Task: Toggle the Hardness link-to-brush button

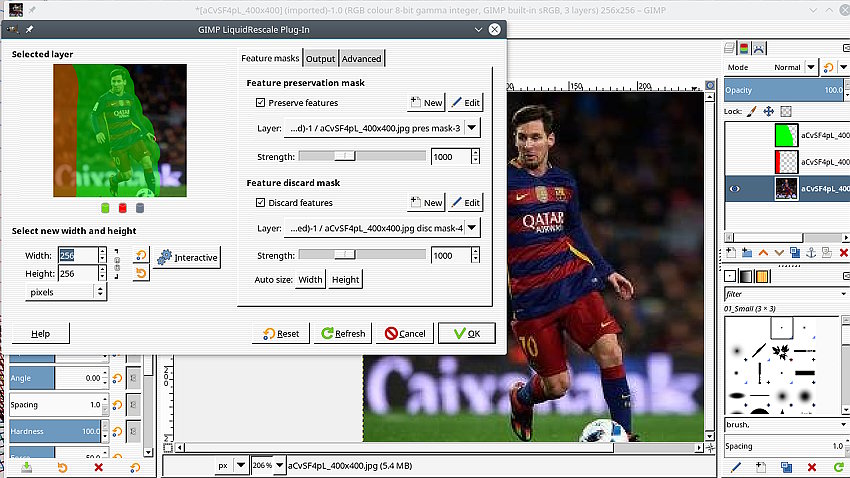Action: coord(133,431)
